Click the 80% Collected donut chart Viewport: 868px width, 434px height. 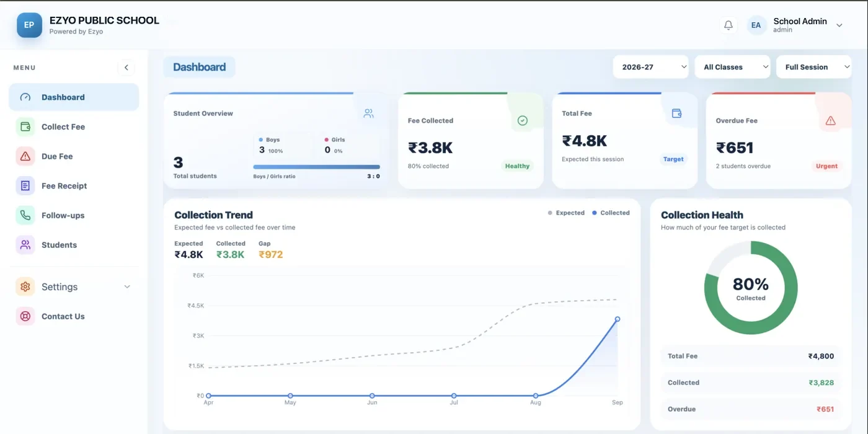[751, 288]
